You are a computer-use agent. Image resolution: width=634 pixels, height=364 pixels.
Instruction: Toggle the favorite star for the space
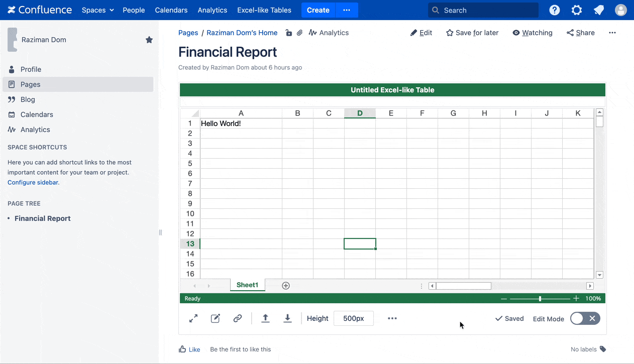(x=149, y=40)
